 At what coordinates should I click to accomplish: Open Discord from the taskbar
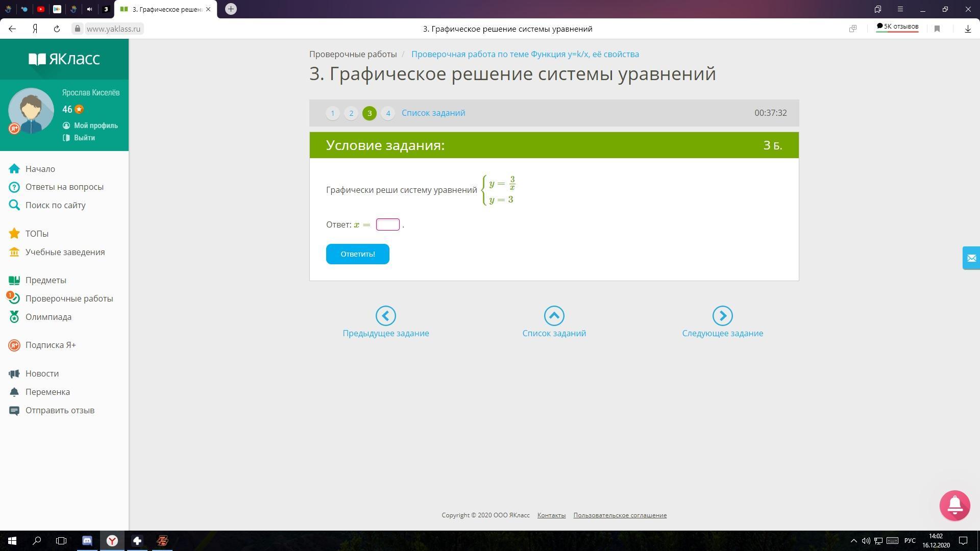(87, 541)
